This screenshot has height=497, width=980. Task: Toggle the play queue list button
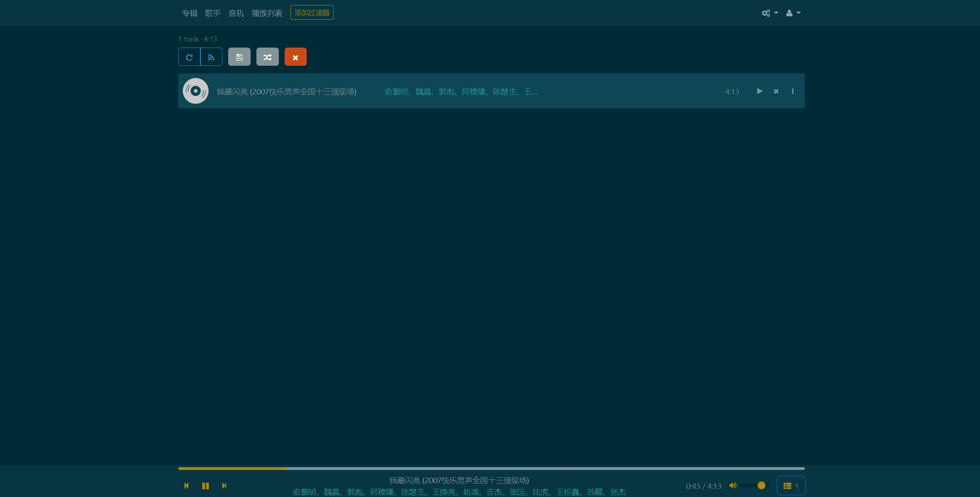[x=790, y=486]
